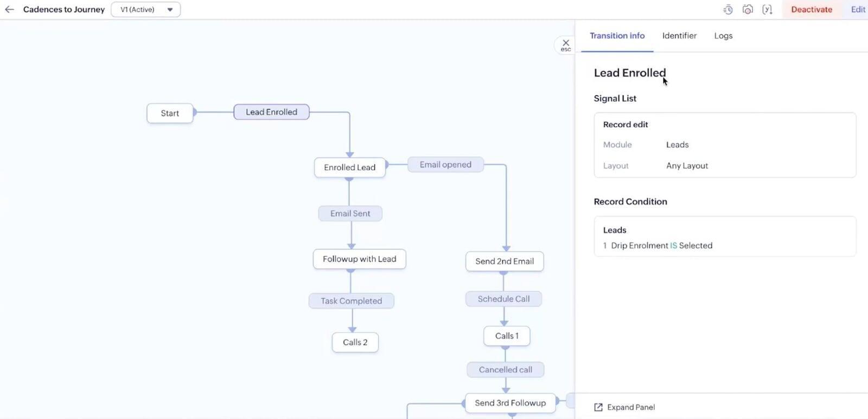Open the V1 (Active) version dropdown
868x419 pixels.
tap(146, 9)
